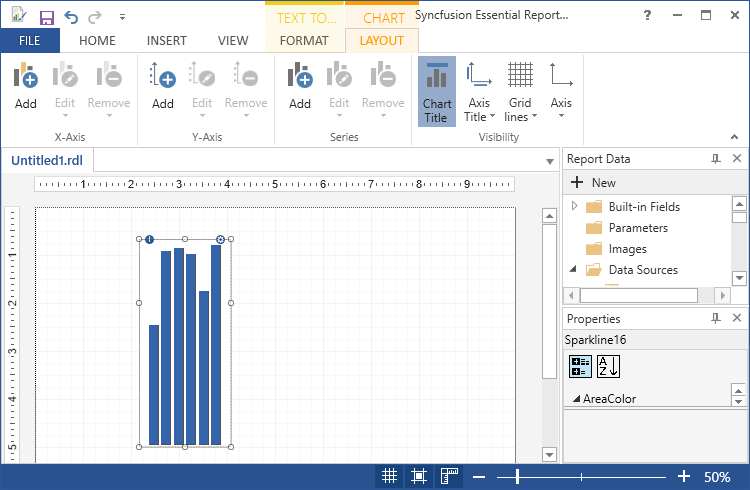Open the FILE menu

[x=30, y=41]
